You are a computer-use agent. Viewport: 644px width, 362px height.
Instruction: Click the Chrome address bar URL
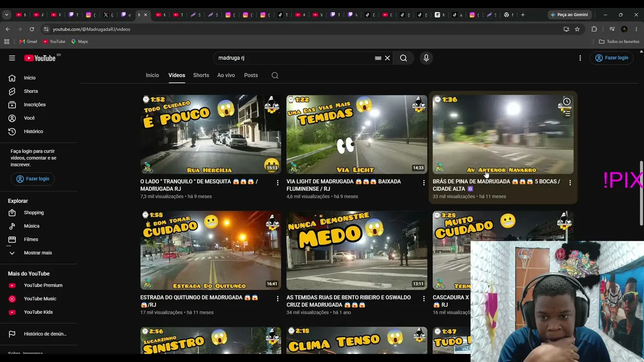pyautogui.click(x=92, y=29)
